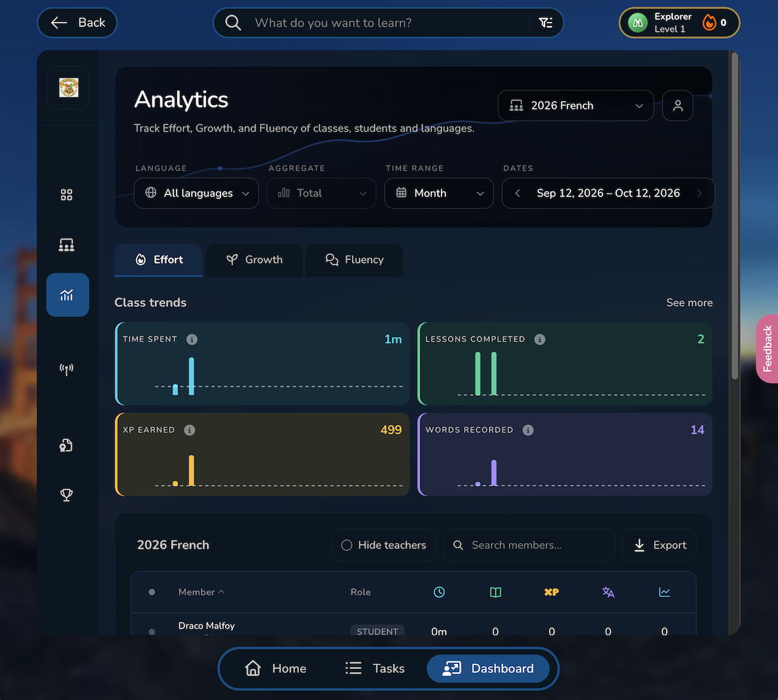The width and height of the screenshot is (778, 700).
Task: Open Tasks in bottom navigation
Action: [375, 668]
